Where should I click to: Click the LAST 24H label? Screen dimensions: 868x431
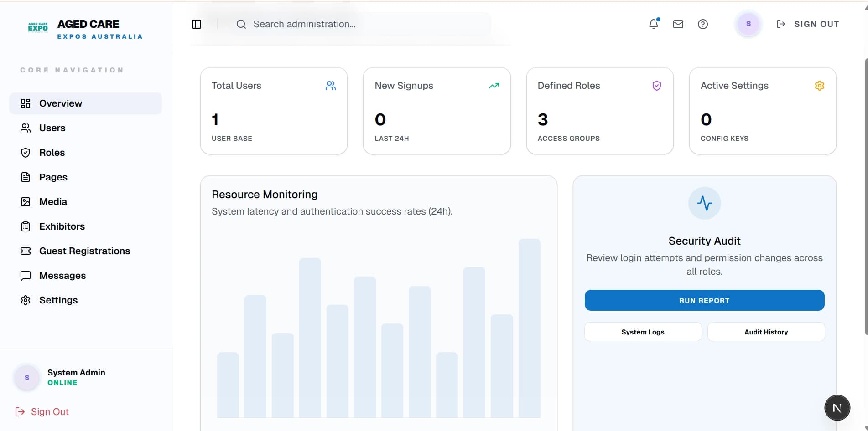pyautogui.click(x=391, y=139)
